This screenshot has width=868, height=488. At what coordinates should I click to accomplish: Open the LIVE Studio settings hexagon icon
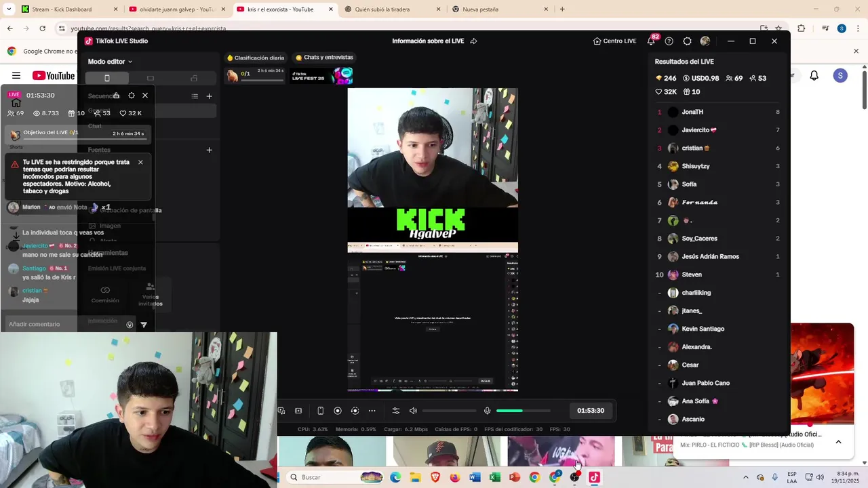tap(687, 41)
